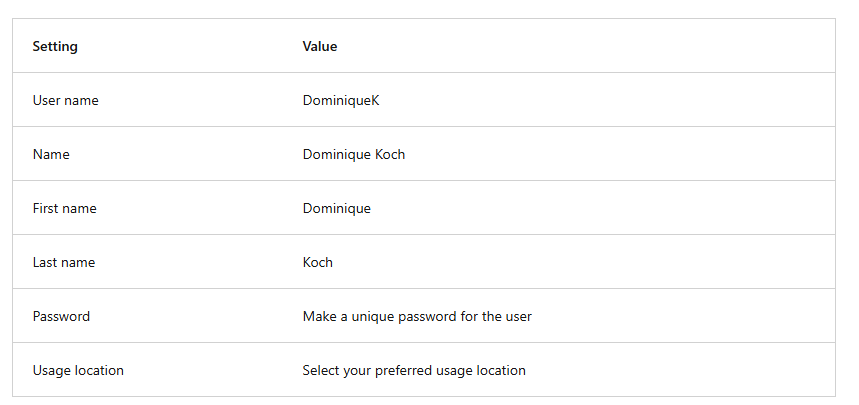This screenshot has height=405, width=859.
Task: Select the Last name label cell
Action: [x=64, y=262]
